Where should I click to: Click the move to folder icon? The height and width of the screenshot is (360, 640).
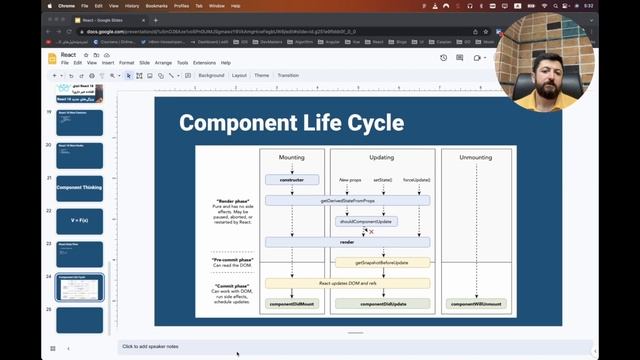[96, 55]
